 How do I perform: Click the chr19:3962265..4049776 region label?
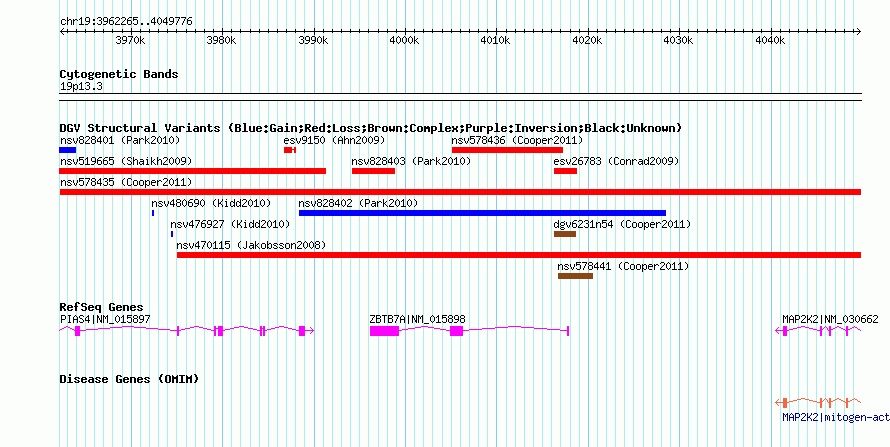point(126,22)
